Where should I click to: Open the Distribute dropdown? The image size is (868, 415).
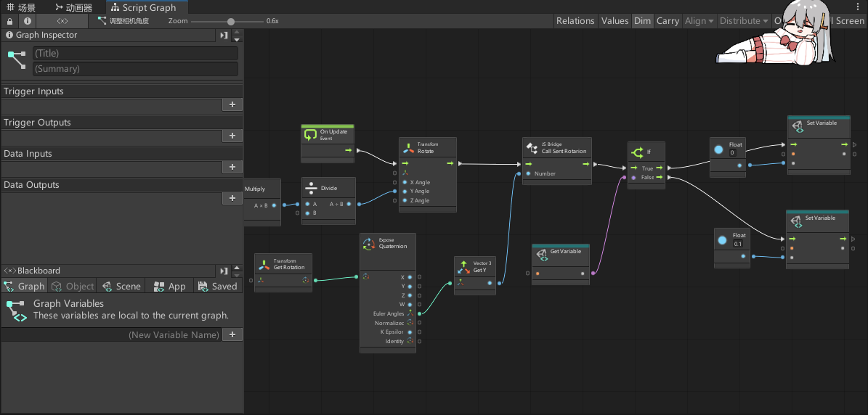tap(744, 21)
